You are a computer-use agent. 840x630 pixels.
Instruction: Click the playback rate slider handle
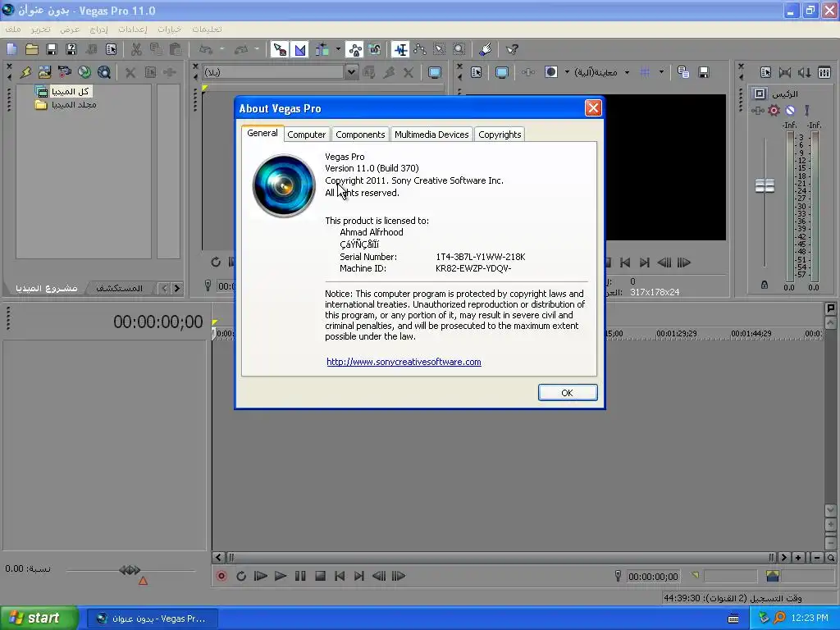click(x=130, y=570)
